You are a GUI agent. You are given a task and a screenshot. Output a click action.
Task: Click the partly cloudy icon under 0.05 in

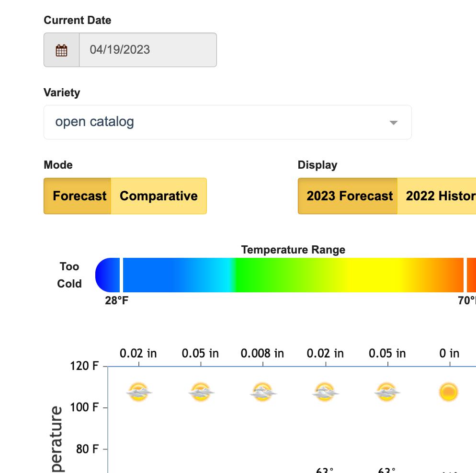point(201,392)
